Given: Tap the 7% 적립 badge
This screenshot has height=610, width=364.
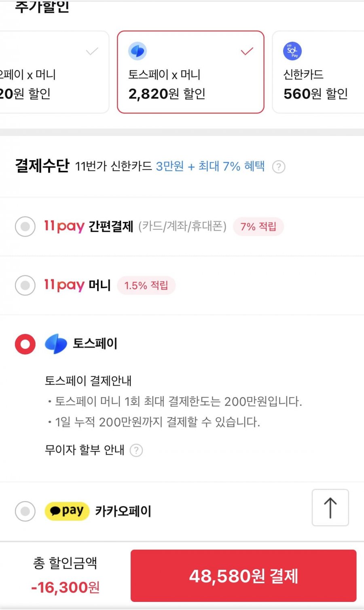Looking at the screenshot, I should pyautogui.click(x=258, y=227).
